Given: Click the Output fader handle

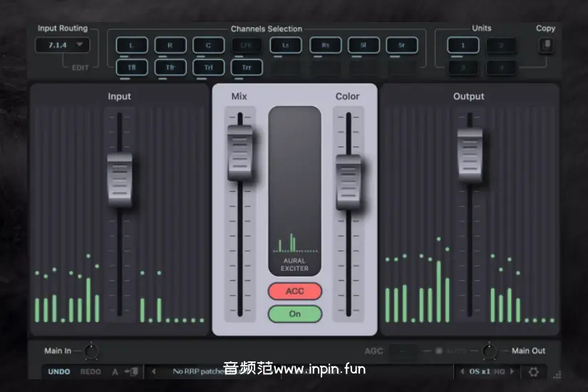Looking at the screenshot, I should [470, 155].
